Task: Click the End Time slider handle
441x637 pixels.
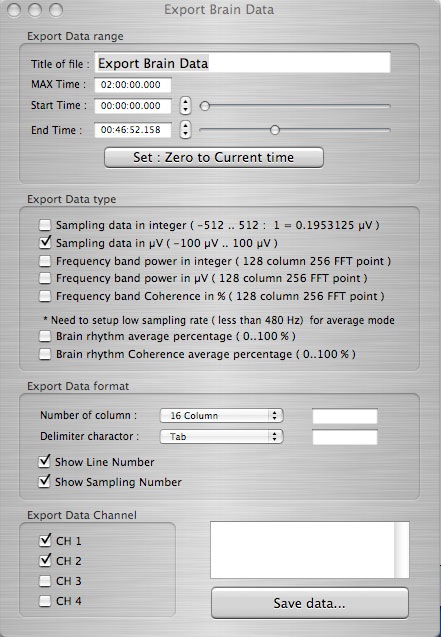Action: click(275, 130)
